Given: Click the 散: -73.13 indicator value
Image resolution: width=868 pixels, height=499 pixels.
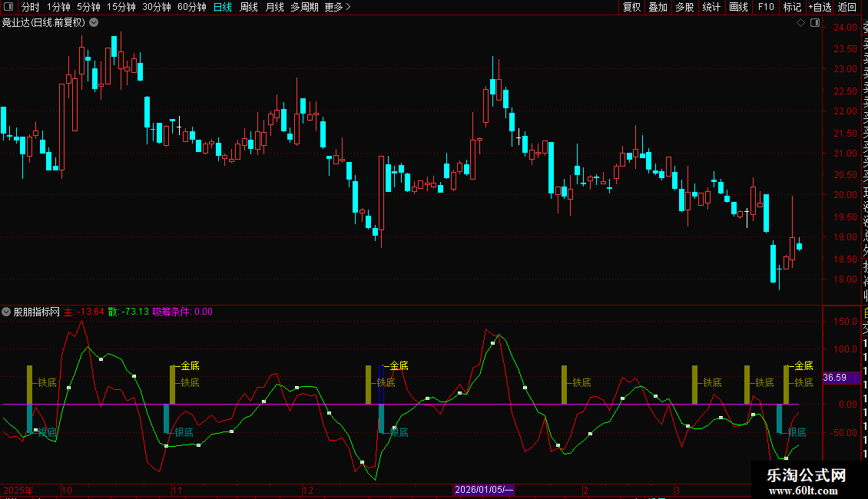Looking at the screenshot, I should [x=128, y=312].
